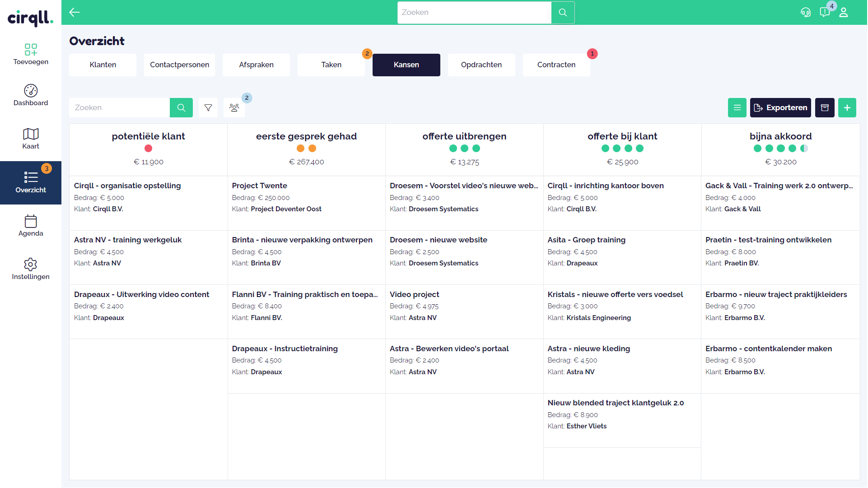868x488 pixels.
Task: Open the user profile icon
Action: (844, 13)
